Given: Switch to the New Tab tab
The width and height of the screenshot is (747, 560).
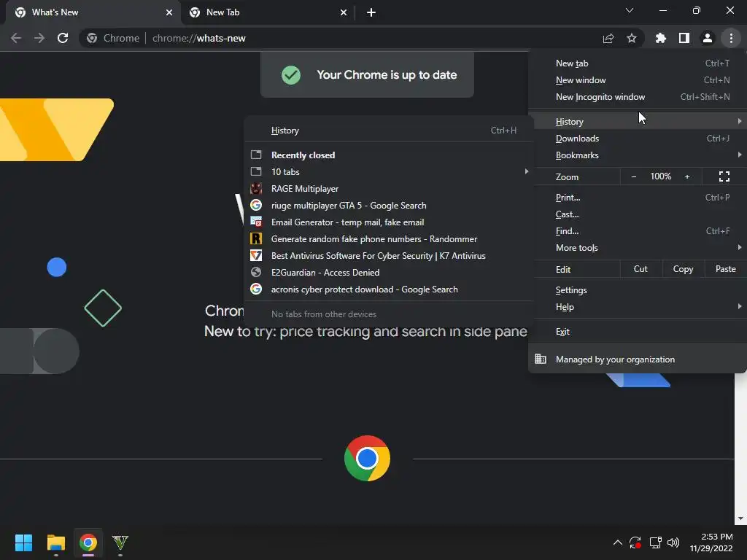Looking at the screenshot, I should coord(268,12).
